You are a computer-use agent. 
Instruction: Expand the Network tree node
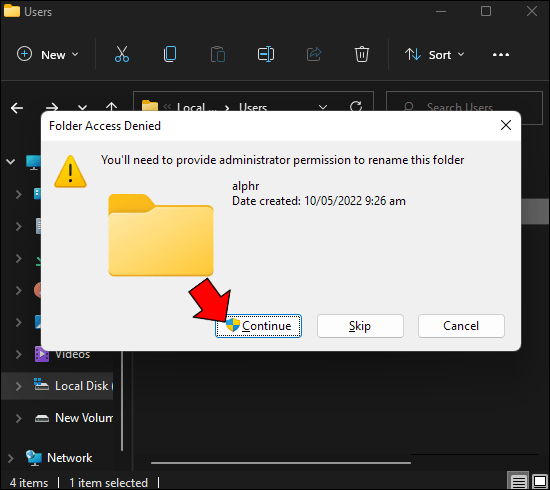coord(11,458)
